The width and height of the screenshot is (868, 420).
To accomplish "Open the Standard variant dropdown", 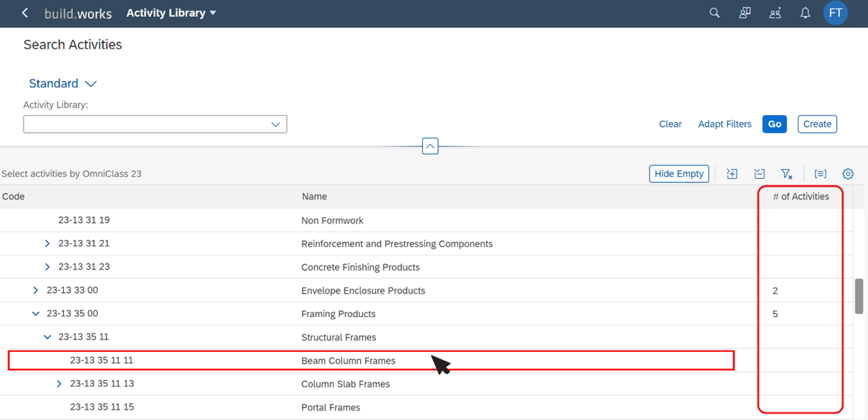I will pos(62,84).
